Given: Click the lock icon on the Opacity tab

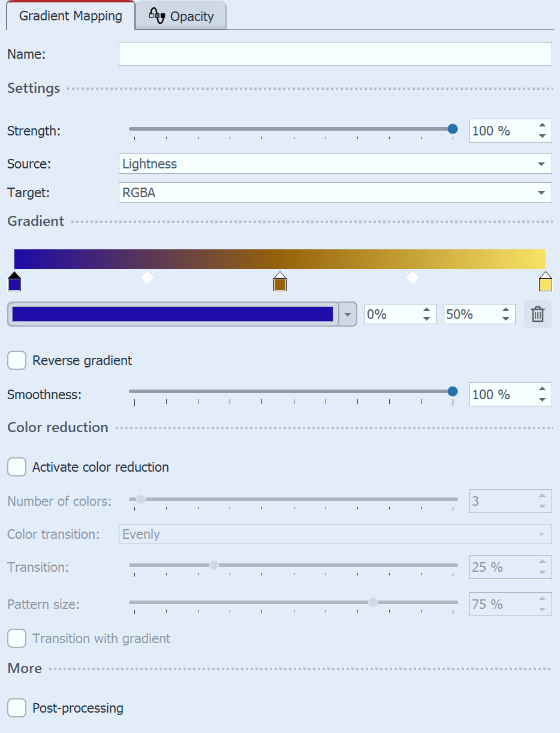Looking at the screenshot, I should (x=157, y=16).
